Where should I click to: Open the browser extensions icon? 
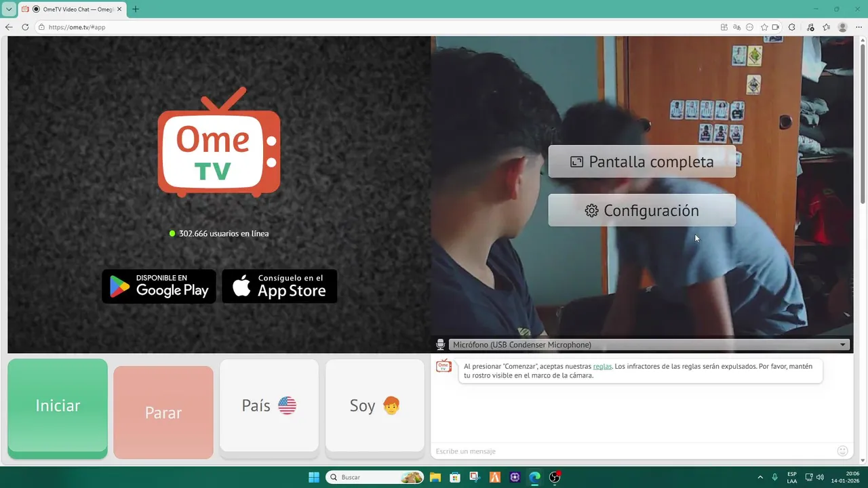tap(792, 27)
